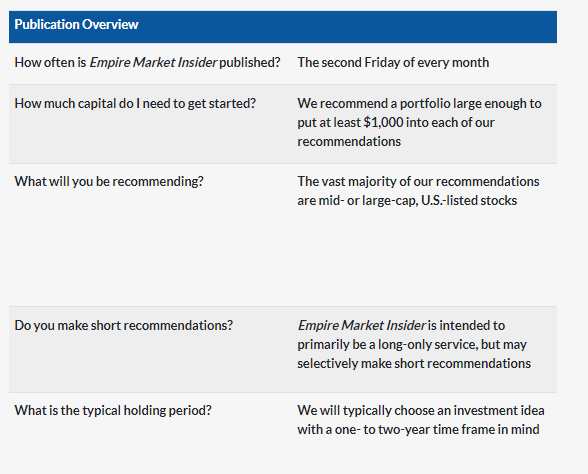Click 'The second Friday of every month'

pos(393,62)
